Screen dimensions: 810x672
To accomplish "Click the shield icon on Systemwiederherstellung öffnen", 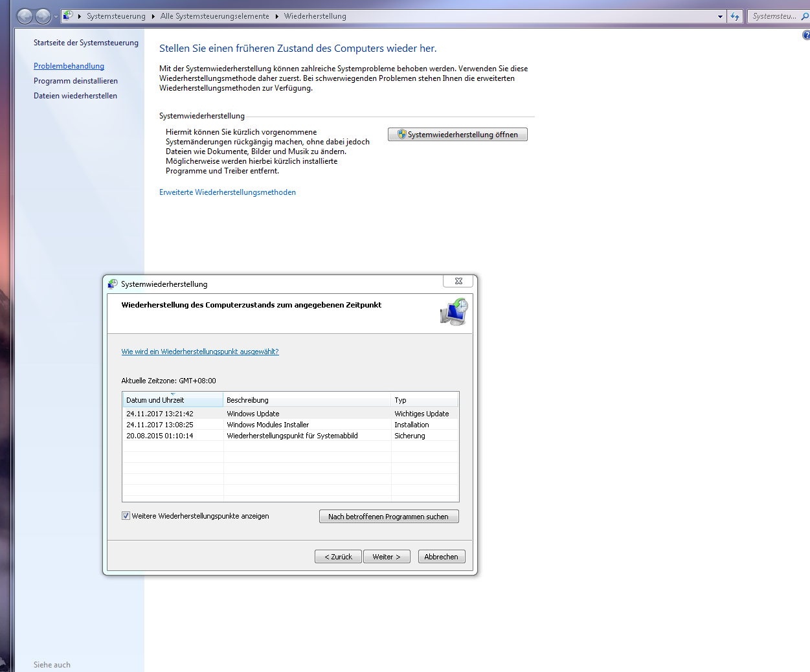I will pyautogui.click(x=402, y=134).
